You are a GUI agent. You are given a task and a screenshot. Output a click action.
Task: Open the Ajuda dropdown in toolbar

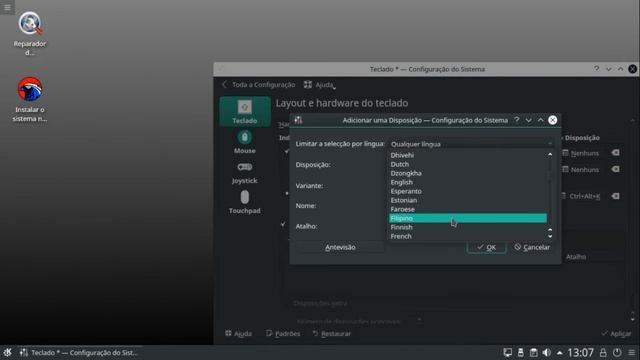pyautogui.click(x=320, y=85)
